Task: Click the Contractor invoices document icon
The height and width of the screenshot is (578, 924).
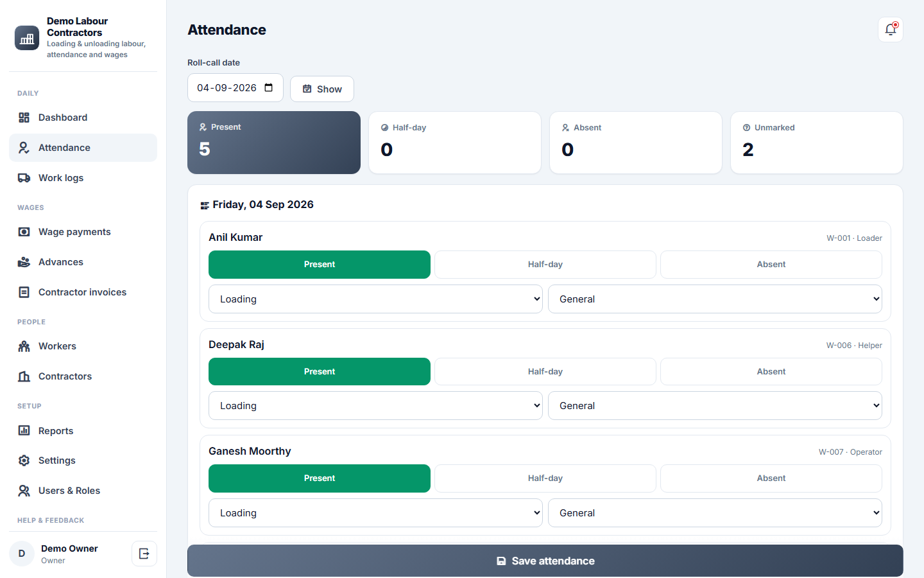Action: coord(24,292)
